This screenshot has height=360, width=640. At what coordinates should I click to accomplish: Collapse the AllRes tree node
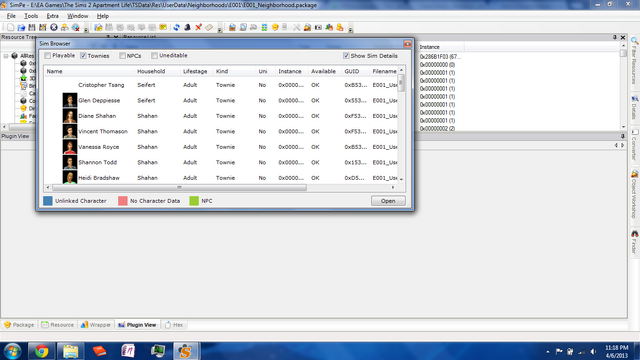point(6,56)
